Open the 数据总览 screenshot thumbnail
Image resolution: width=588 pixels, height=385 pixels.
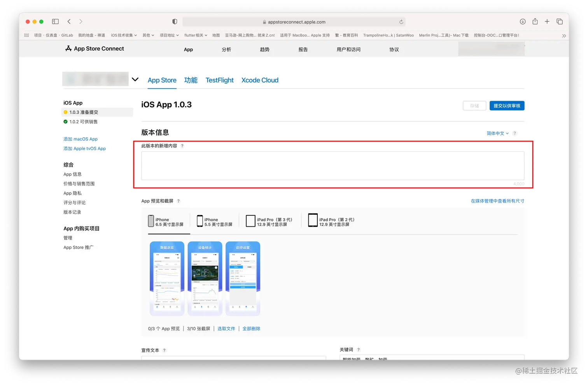click(x=167, y=278)
